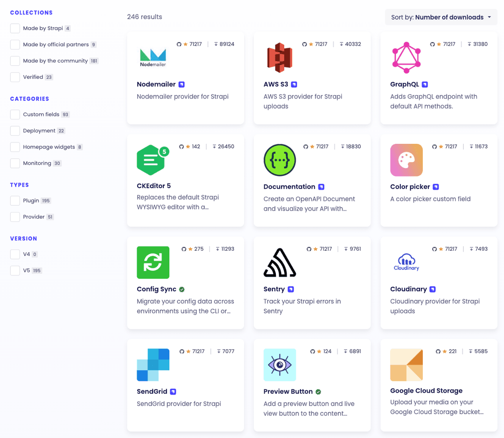The image size is (504, 438).
Task: Click the Made-by-Strapi badge next to GraphQL title
Action: (x=425, y=84)
